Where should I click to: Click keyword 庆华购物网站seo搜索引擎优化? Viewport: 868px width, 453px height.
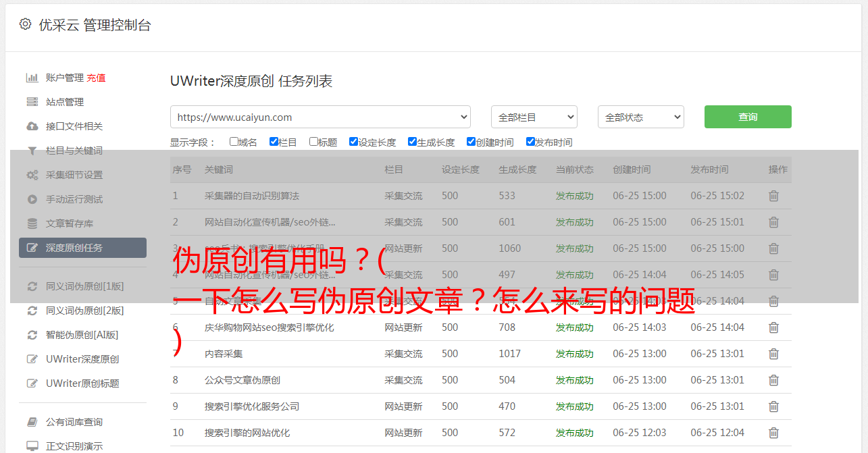(x=270, y=327)
